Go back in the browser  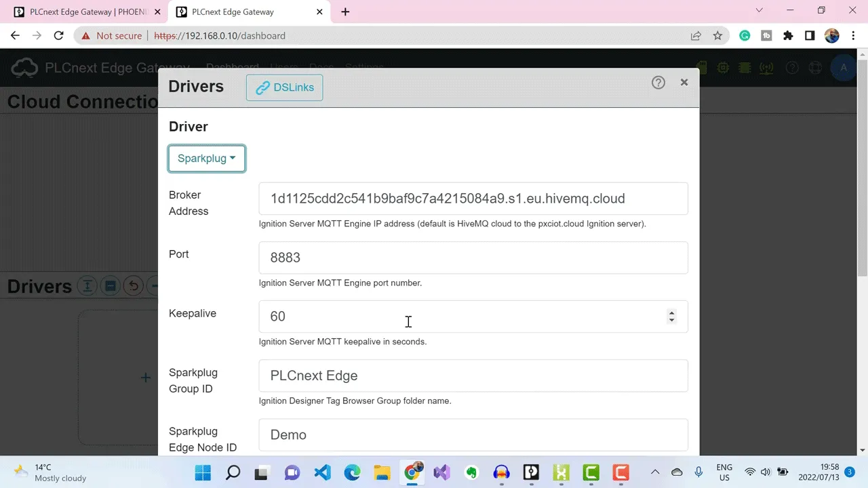coord(16,36)
